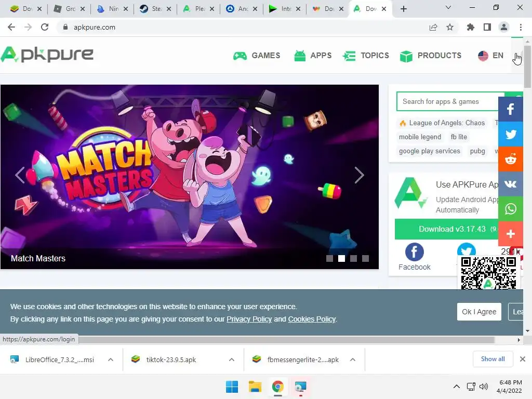Click the APKPure QR code
The height and width of the screenshot is (399, 532).
click(x=488, y=273)
